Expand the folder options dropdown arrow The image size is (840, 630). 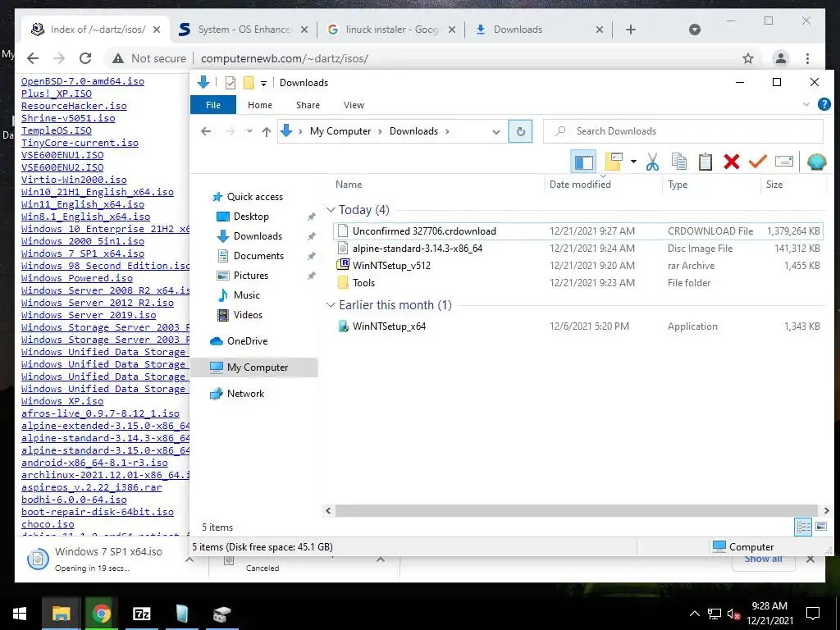pos(633,162)
